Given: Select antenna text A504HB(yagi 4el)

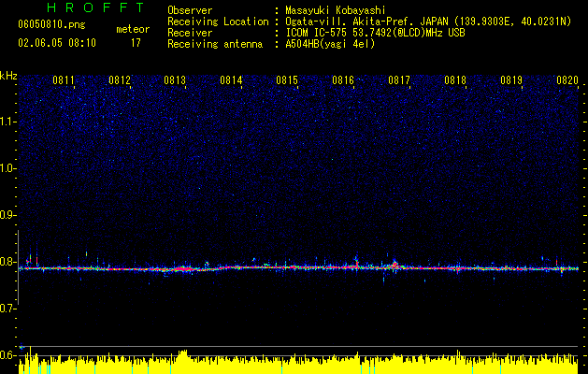Looking at the screenshot, I should pos(330,44).
